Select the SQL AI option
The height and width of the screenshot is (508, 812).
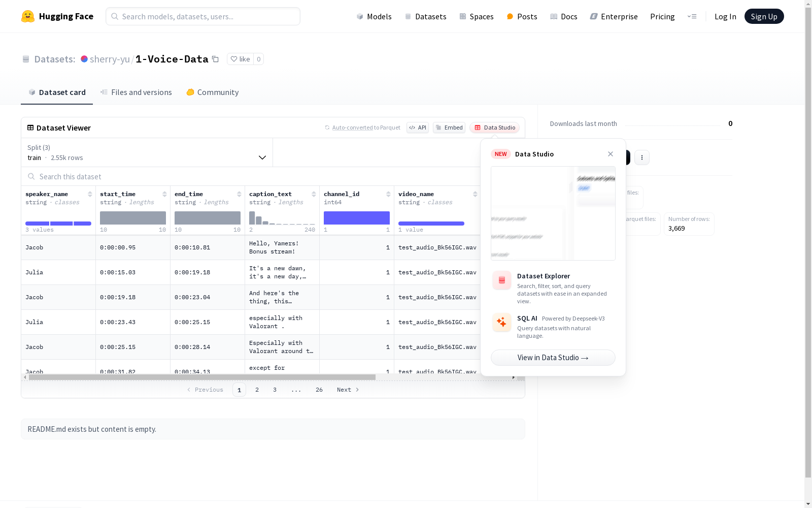553,326
